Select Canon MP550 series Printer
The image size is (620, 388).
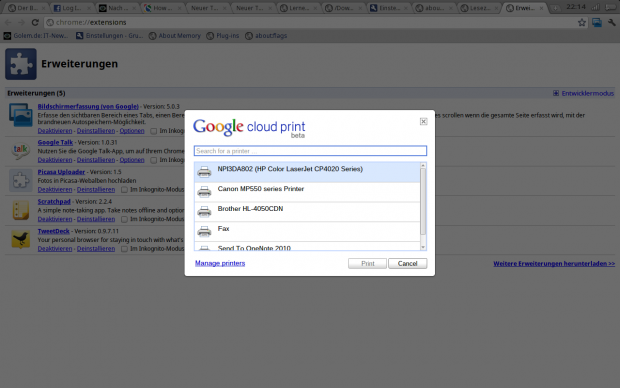(307, 192)
